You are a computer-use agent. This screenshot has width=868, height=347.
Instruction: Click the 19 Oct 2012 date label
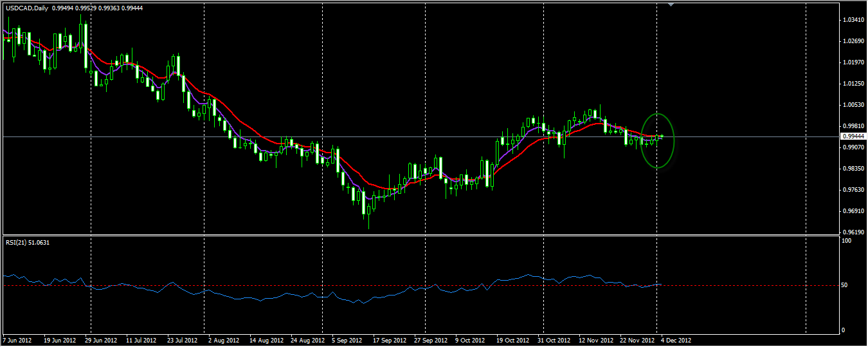point(512,340)
